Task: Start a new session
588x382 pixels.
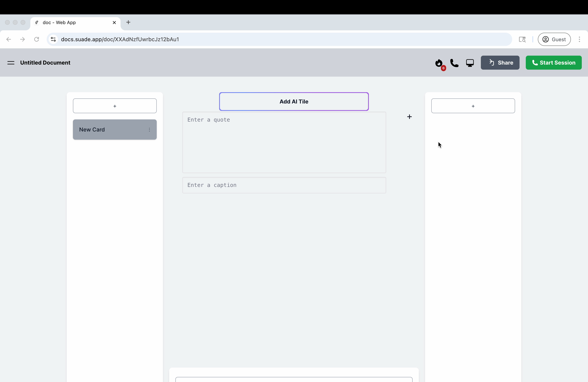Action: (554, 63)
